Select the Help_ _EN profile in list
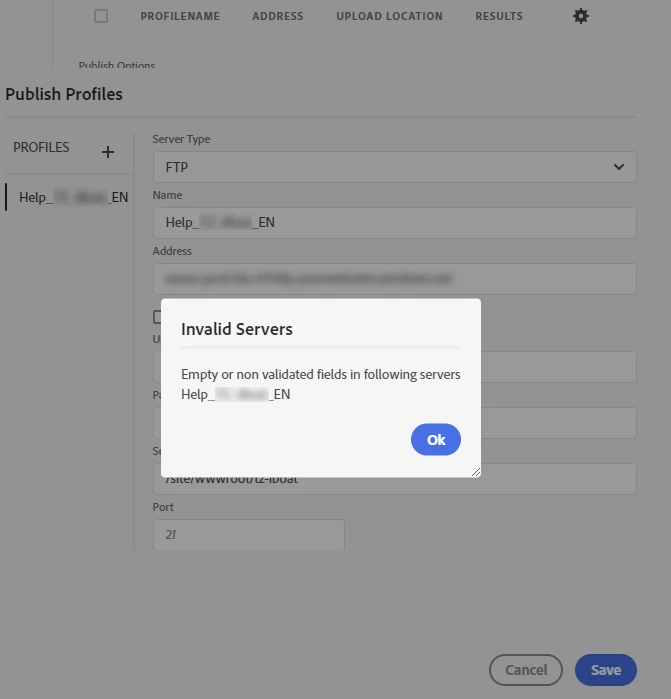This screenshot has height=699, width=671. (70, 197)
